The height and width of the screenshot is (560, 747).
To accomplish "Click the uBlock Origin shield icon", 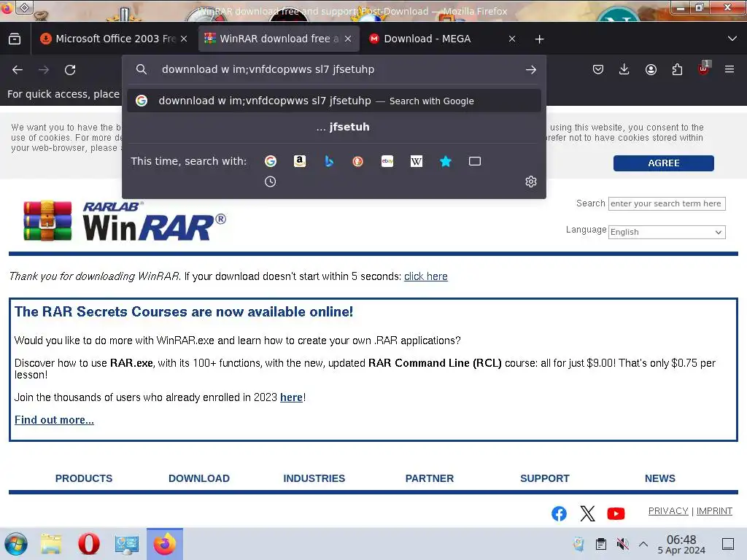I will tap(704, 69).
